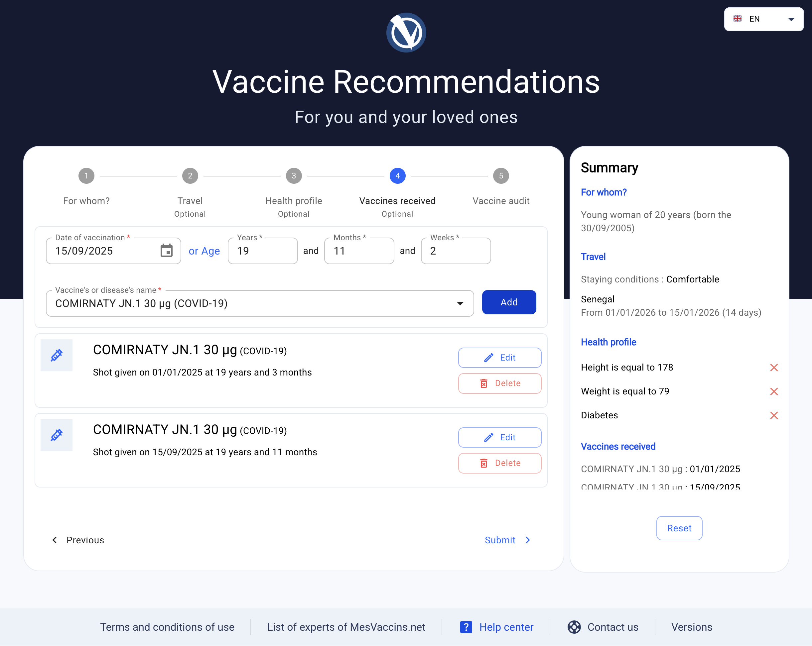Open the EN language dropdown
812x646 pixels.
click(x=763, y=19)
